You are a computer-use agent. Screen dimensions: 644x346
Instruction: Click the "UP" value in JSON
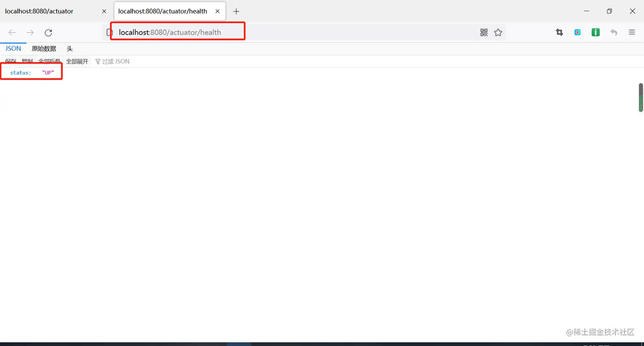(x=48, y=73)
